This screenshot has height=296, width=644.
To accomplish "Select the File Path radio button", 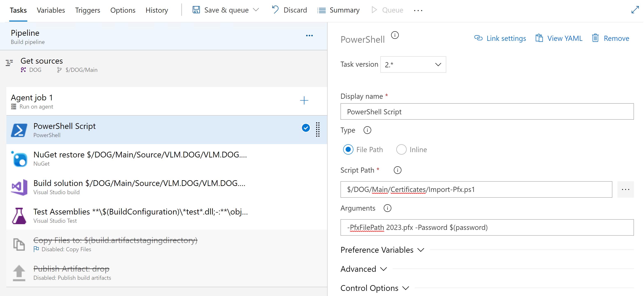I will pos(348,149).
